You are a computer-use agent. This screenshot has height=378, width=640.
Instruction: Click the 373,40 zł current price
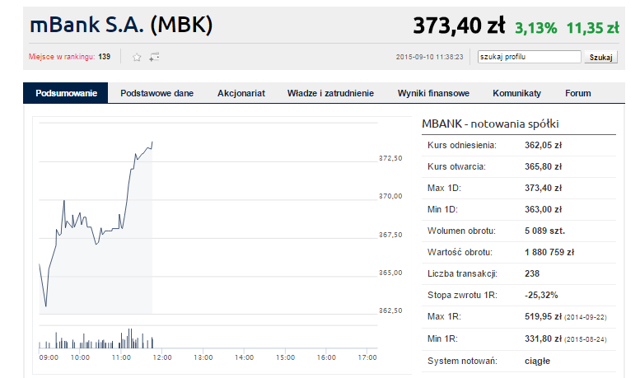pos(459,26)
